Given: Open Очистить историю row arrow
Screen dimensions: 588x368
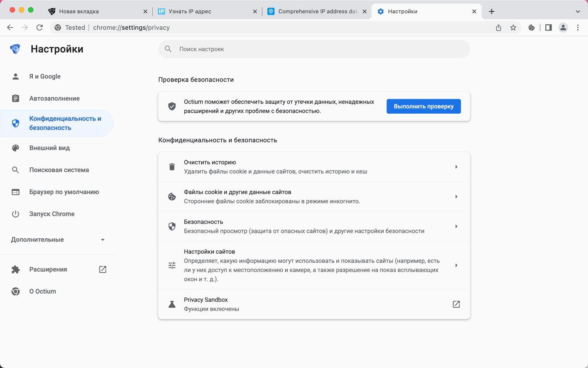Looking at the screenshot, I should (x=456, y=167).
